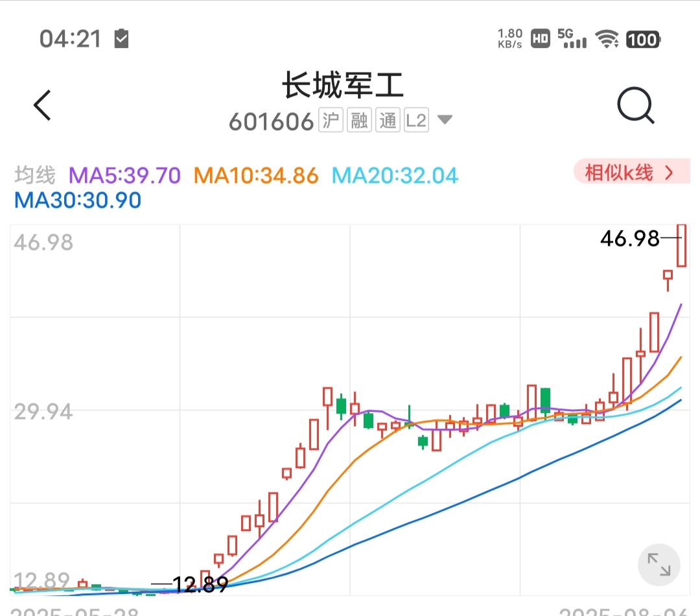Tap the fullscreen expand chart icon
Image resolution: width=700 pixels, height=616 pixels.
659,565
